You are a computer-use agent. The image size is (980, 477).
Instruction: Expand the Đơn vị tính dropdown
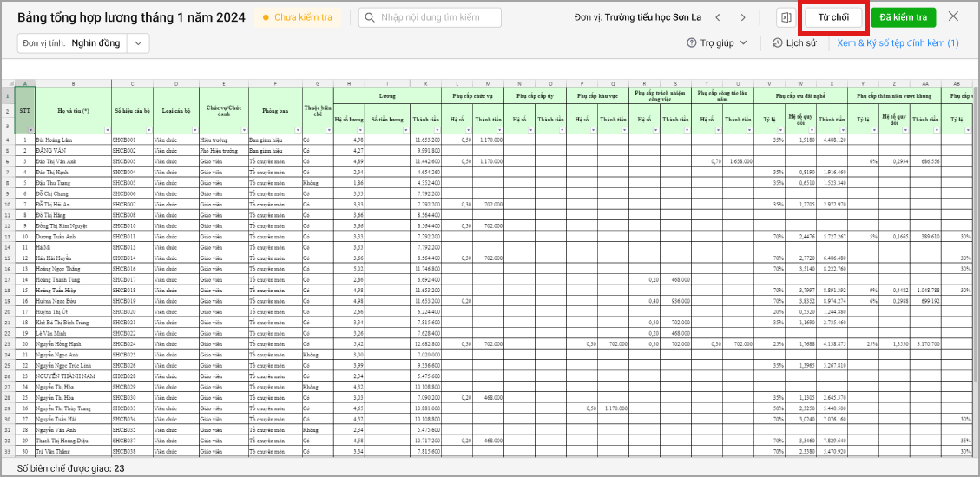pos(138,42)
